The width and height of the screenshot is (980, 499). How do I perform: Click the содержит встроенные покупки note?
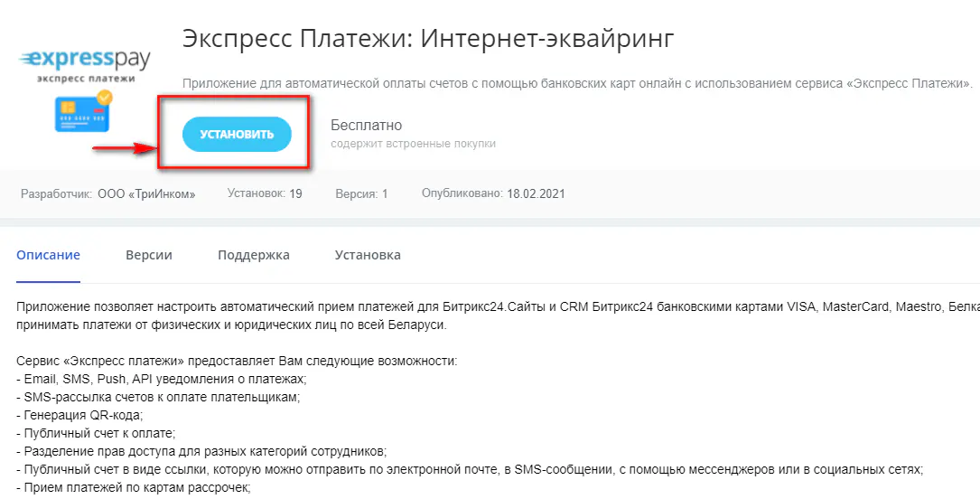pyautogui.click(x=413, y=144)
